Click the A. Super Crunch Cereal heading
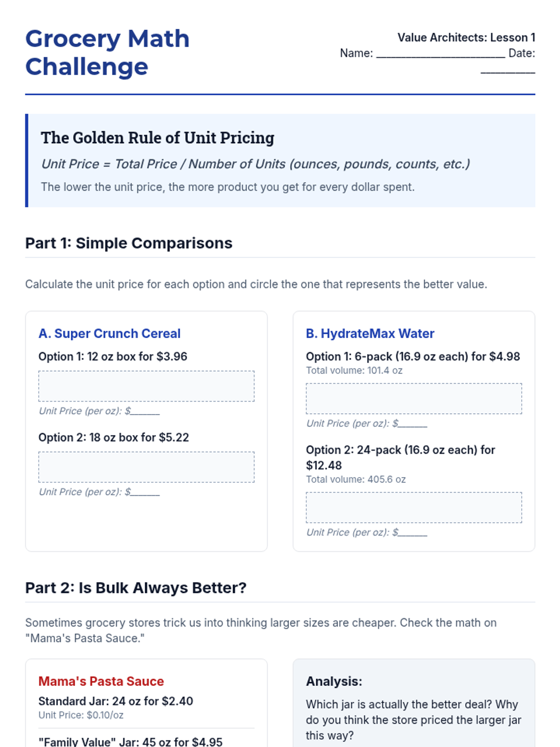 click(109, 333)
